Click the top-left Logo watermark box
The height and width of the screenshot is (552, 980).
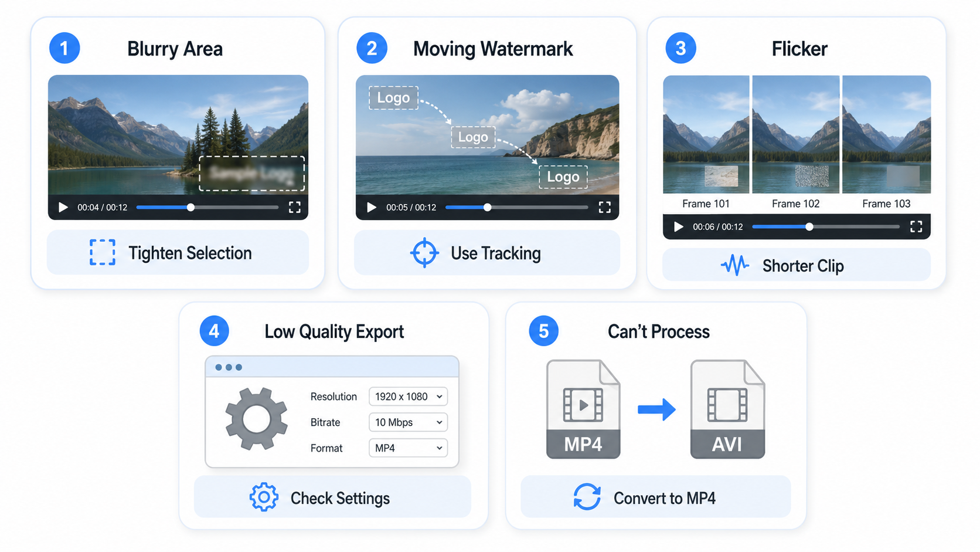(393, 98)
